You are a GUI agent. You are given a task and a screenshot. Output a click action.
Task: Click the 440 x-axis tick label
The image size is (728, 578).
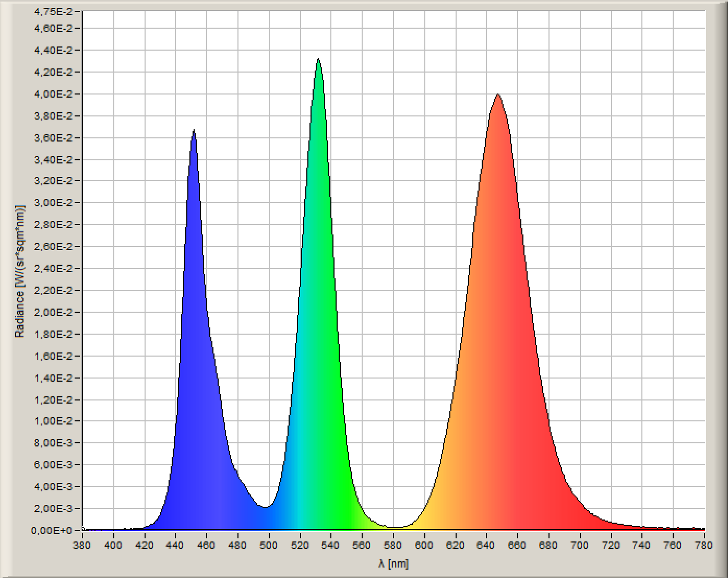175,546
